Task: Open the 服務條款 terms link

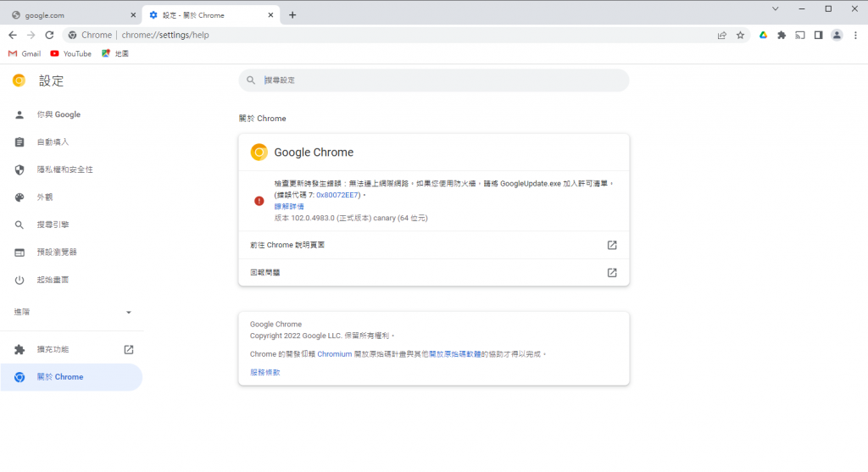Action: click(264, 372)
